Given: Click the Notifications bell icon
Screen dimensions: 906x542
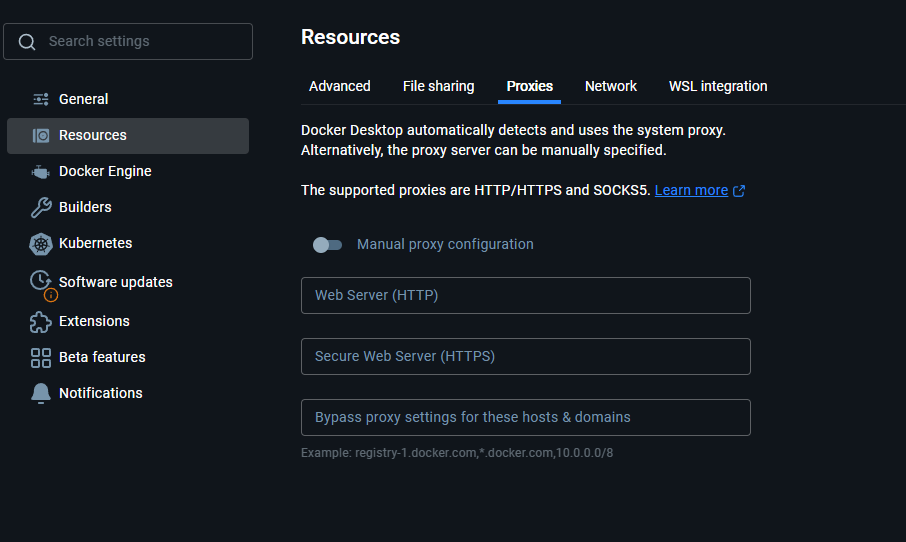Looking at the screenshot, I should [x=40, y=393].
